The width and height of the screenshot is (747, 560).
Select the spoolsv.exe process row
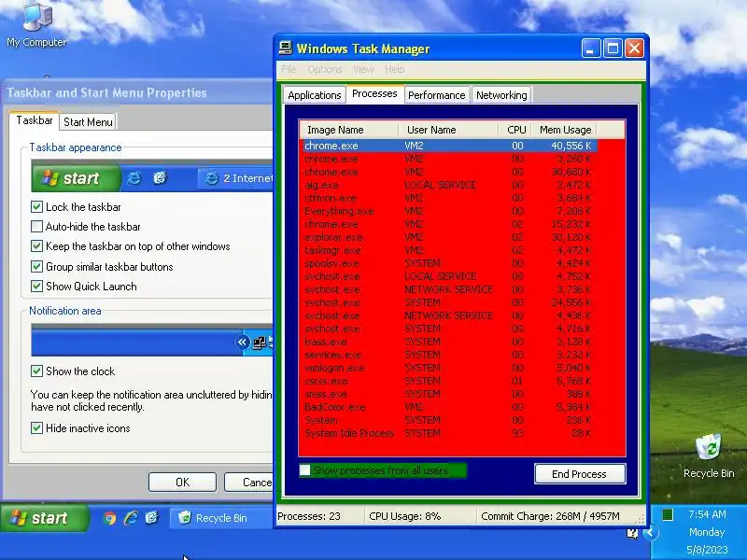[450, 263]
